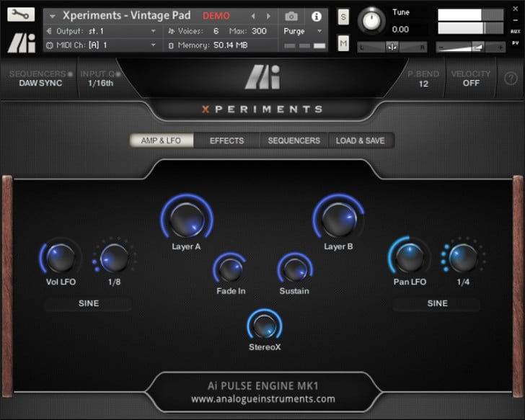This screenshot has width=525, height=420.
Task: Click the Memory icon
Action: 171,45
